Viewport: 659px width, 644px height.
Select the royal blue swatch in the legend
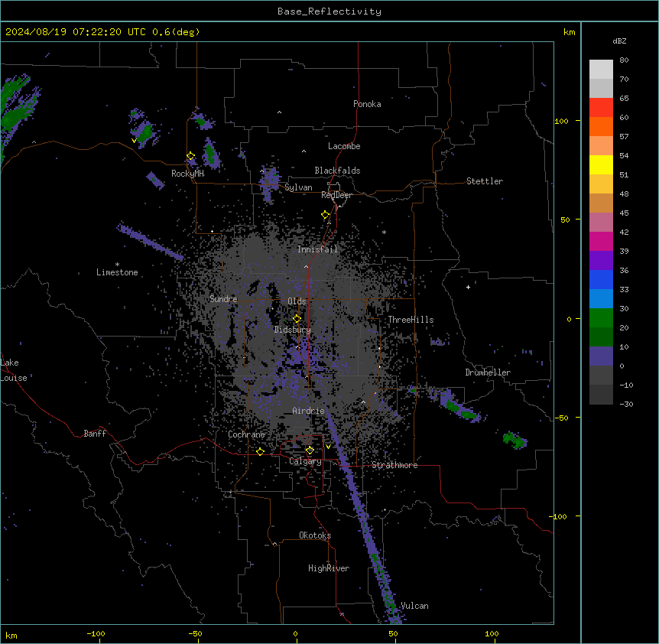coord(601,279)
